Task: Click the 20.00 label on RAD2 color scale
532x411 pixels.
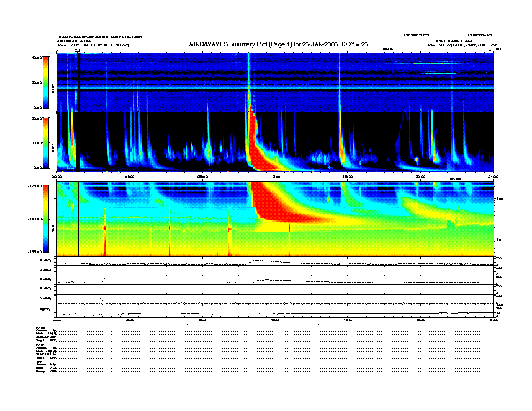Action: coord(36,83)
